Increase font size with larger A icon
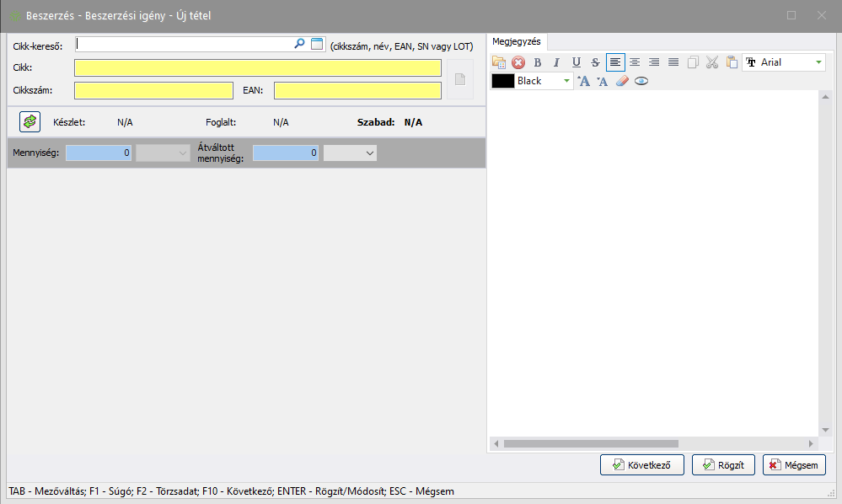Viewport: 842px width, 504px height. [583, 81]
